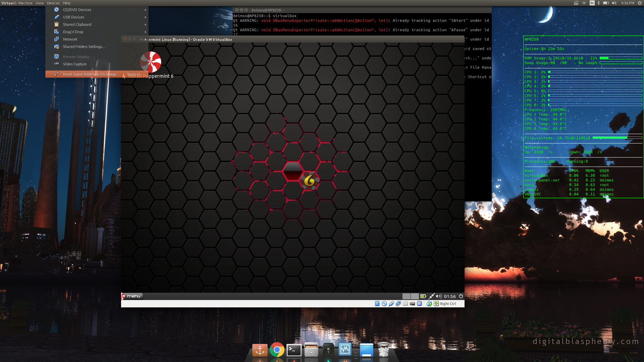Click the optical disc status icon

(384, 304)
